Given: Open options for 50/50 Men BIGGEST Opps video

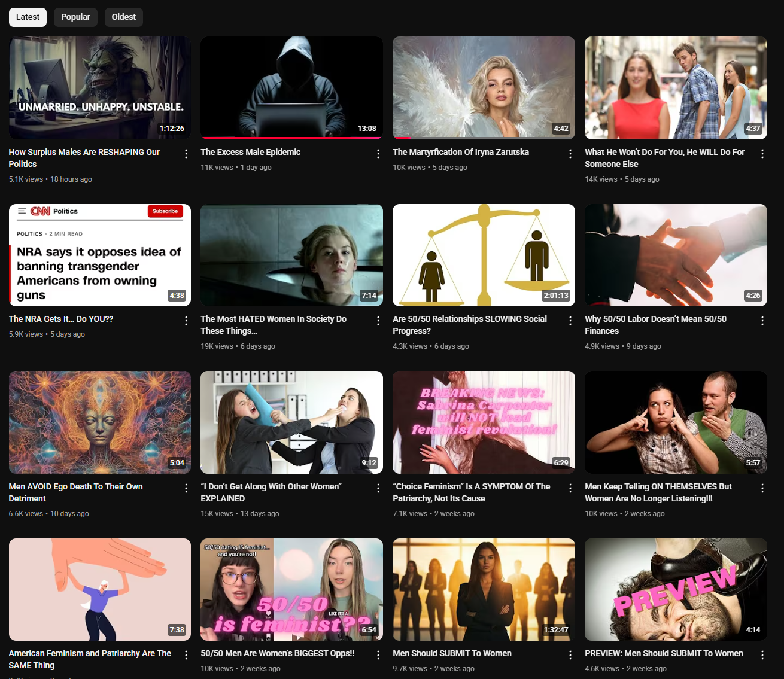Looking at the screenshot, I should point(378,655).
